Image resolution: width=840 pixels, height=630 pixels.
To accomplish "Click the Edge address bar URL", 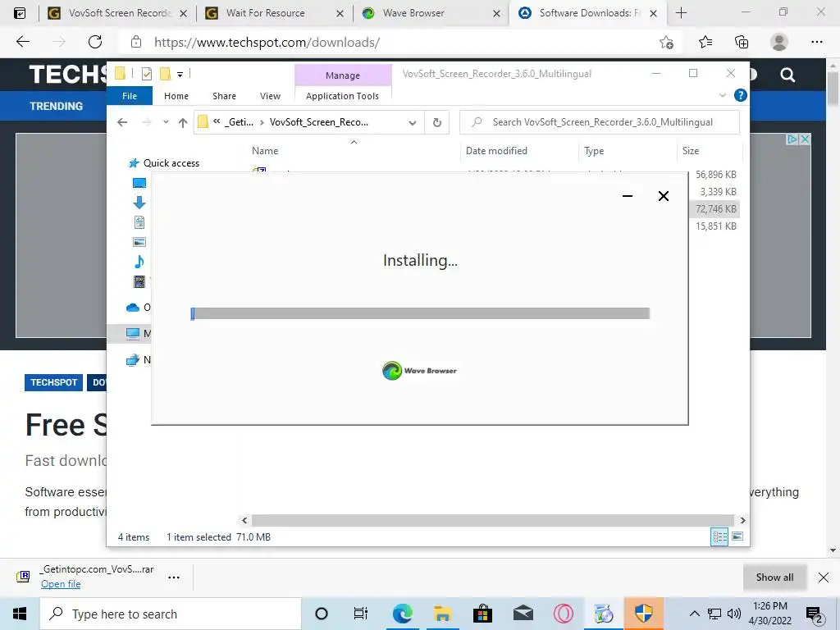I will [x=267, y=43].
